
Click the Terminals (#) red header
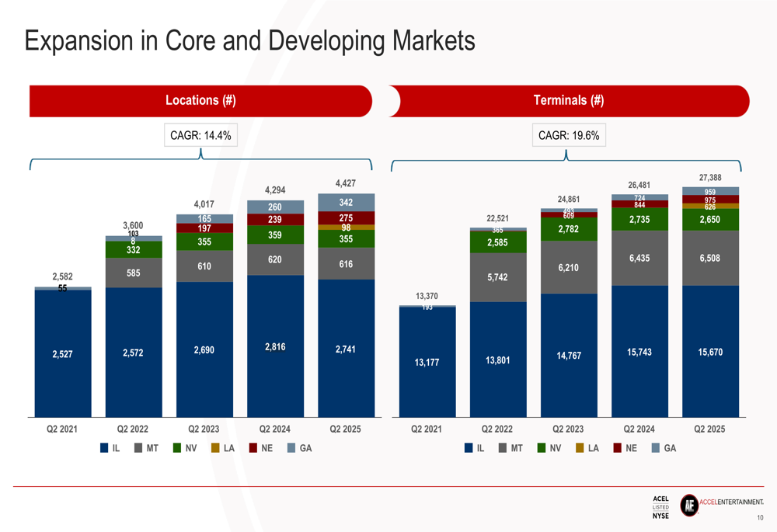coord(569,101)
